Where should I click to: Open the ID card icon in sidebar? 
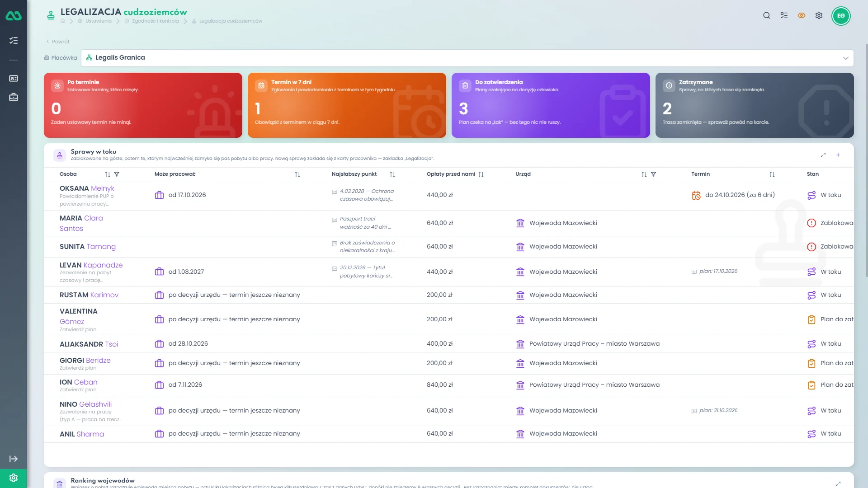coord(14,78)
